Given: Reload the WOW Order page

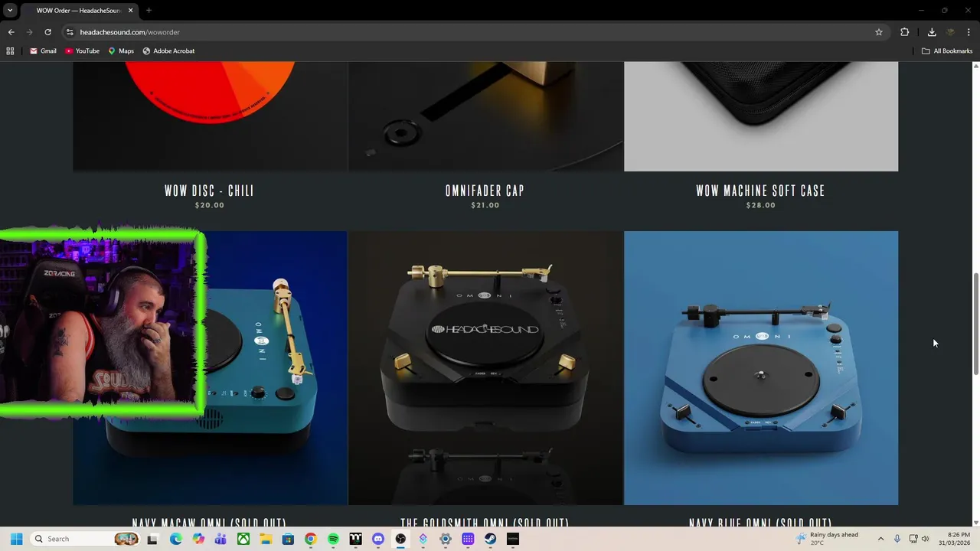Looking at the screenshot, I should tap(47, 32).
